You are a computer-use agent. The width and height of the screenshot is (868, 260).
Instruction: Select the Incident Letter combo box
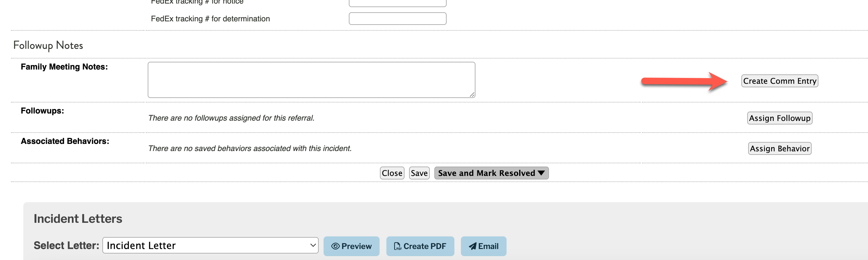pyautogui.click(x=210, y=245)
